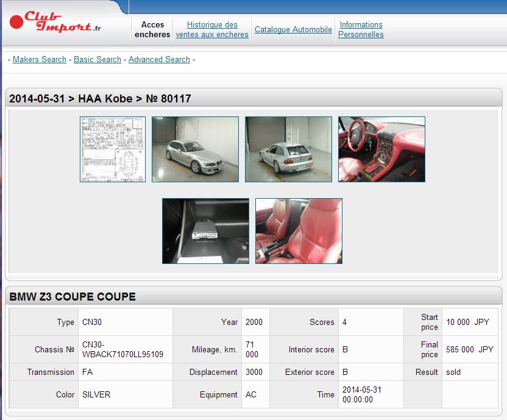Open the red interior steering wheel photo
This screenshot has height=420, width=507.
coord(381,149)
